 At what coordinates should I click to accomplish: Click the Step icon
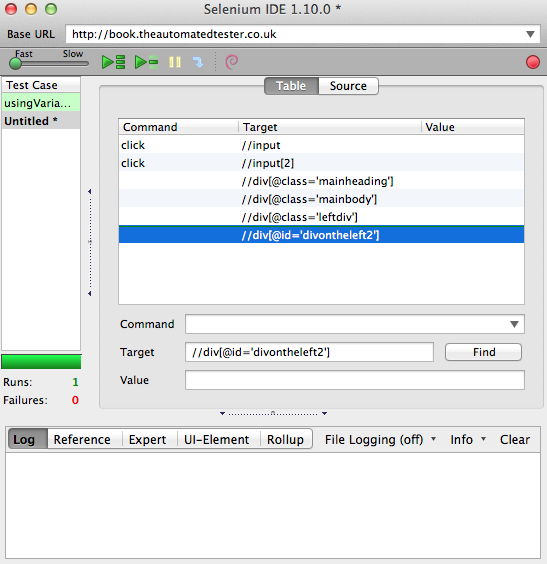click(198, 62)
